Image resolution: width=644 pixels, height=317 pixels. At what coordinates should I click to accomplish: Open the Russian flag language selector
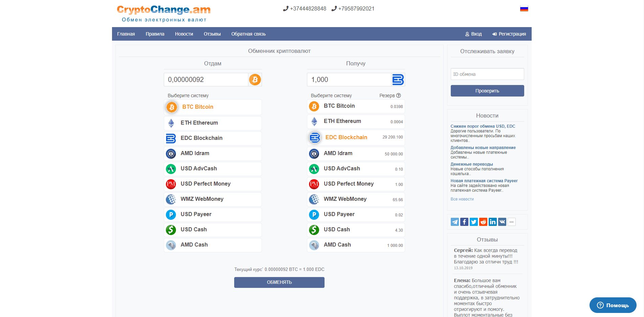524,8
